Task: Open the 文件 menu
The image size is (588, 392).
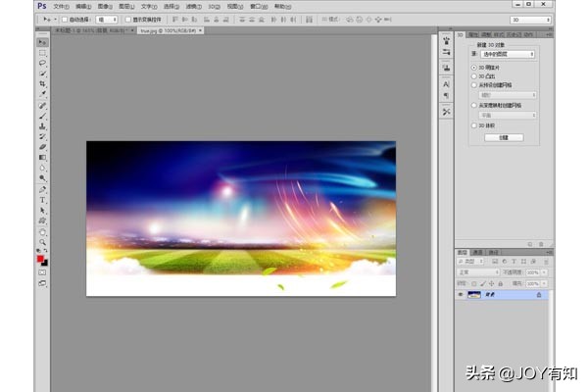Action: [61, 7]
